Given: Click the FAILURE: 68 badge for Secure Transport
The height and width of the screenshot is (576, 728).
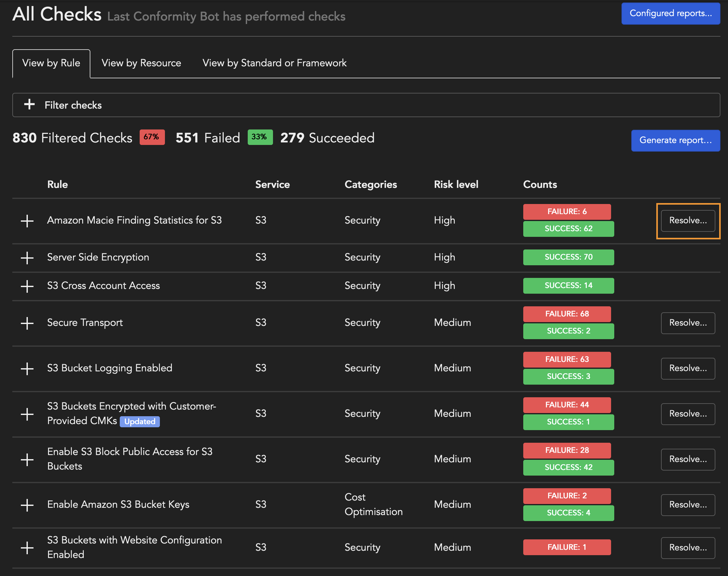Looking at the screenshot, I should click(567, 314).
